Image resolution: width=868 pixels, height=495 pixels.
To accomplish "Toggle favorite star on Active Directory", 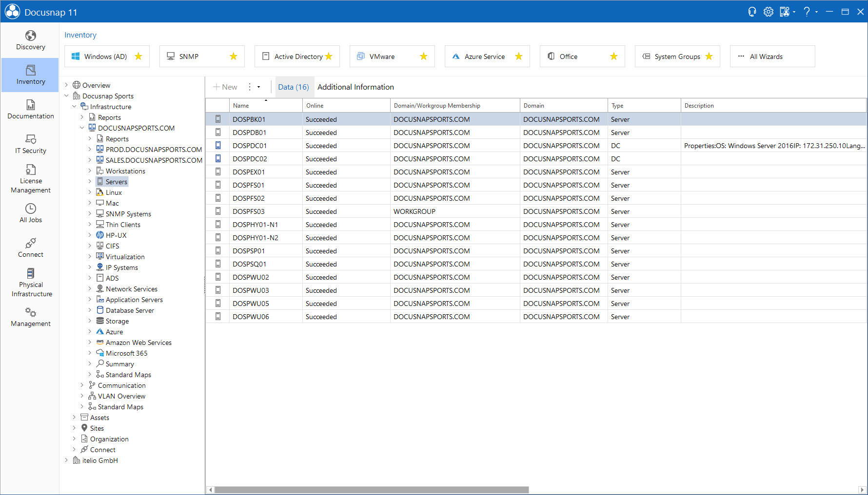I will pos(329,57).
